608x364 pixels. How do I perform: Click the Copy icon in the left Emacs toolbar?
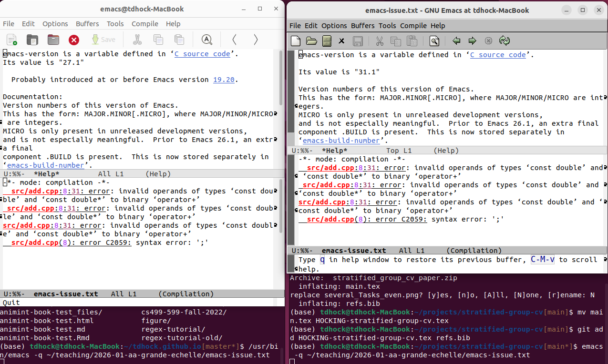pyautogui.click(x=158, y=40)
